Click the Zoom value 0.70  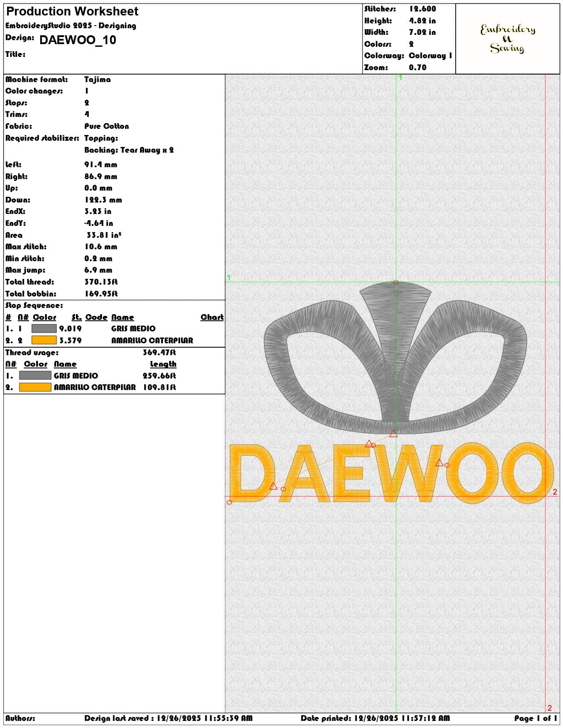pyautogui.click(x=417, y=68)
